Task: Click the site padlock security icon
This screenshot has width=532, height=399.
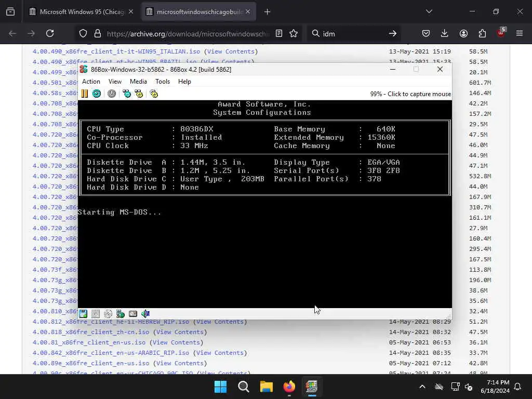Action: pyautogui.click(x=98, y=33)
